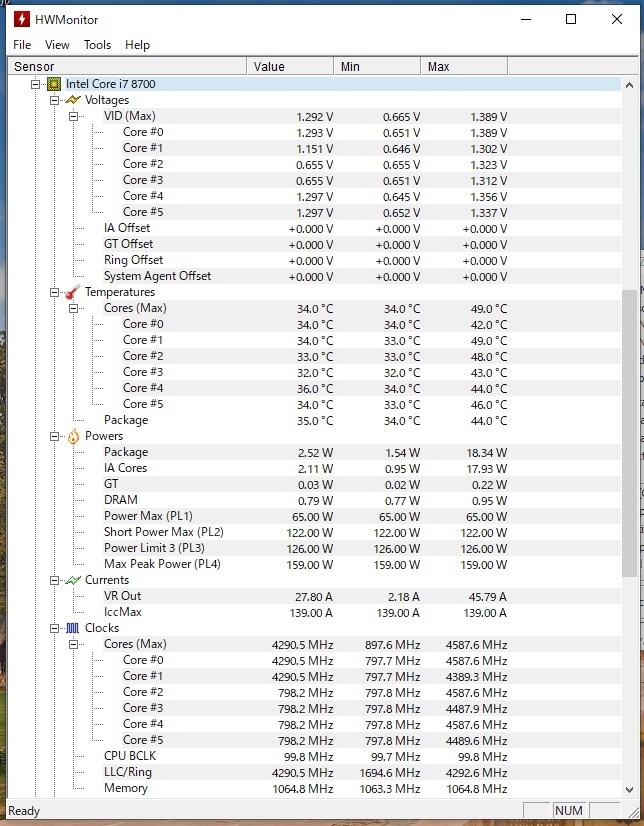Open the File menu
Viewport: 644px width, 826px height.
coord(22,45)
